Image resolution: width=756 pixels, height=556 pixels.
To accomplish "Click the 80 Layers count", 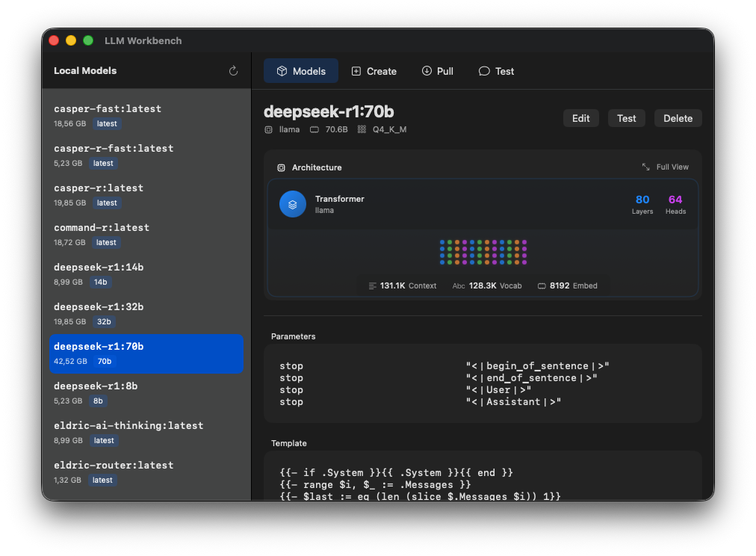I will (642, 204).
